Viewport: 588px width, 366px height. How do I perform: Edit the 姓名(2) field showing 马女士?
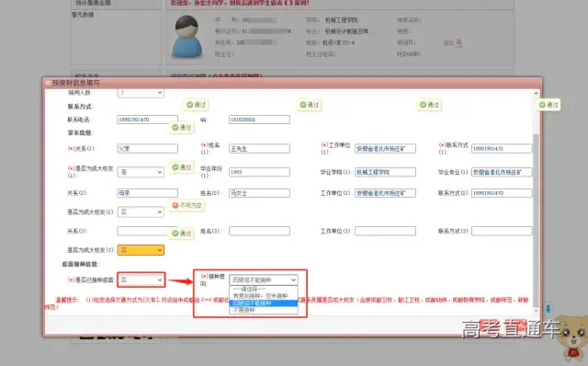(259, 193)
